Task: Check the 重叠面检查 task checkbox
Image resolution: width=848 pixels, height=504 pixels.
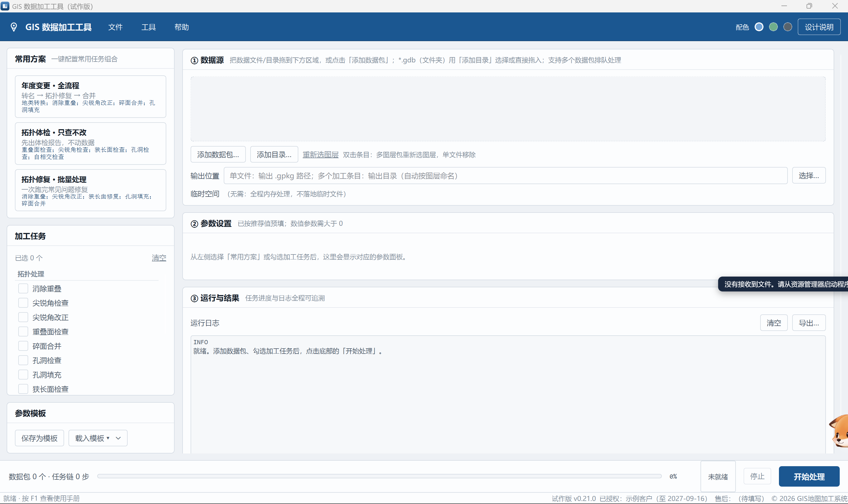Action: coord(23,331)
